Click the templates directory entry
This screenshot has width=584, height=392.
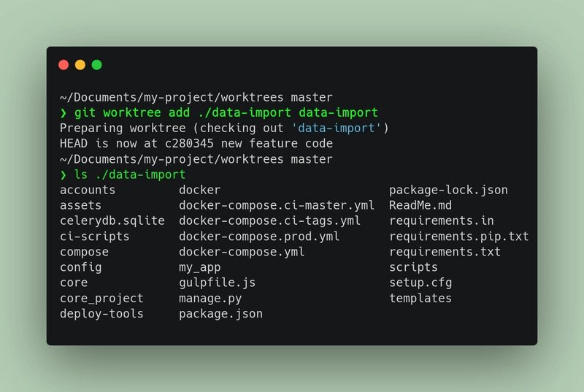[420, 299]
